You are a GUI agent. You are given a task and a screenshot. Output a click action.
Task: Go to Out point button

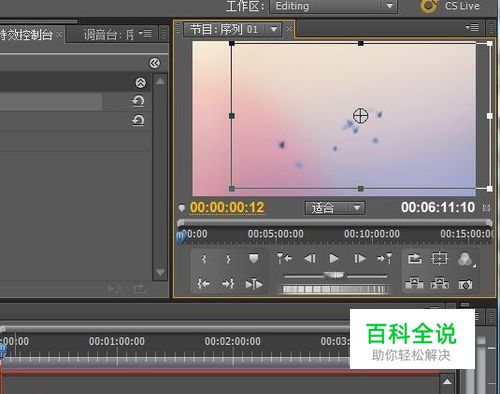coord(229,284)
